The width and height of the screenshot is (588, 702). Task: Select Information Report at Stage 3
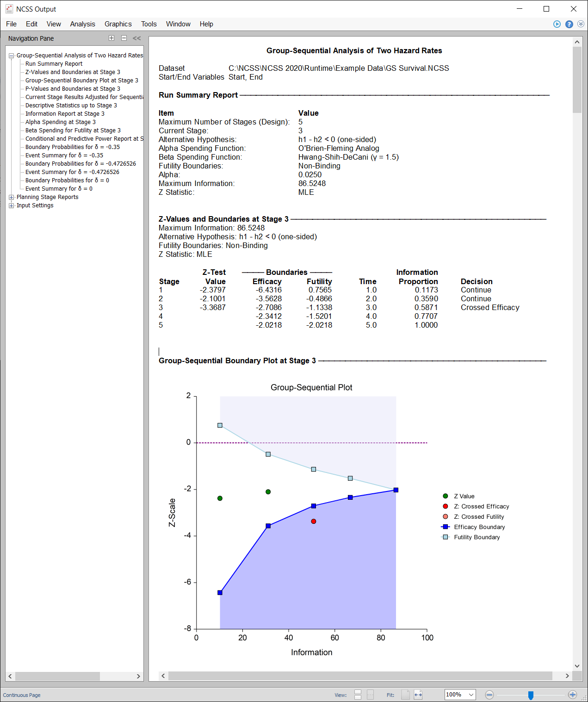(65, 114)
